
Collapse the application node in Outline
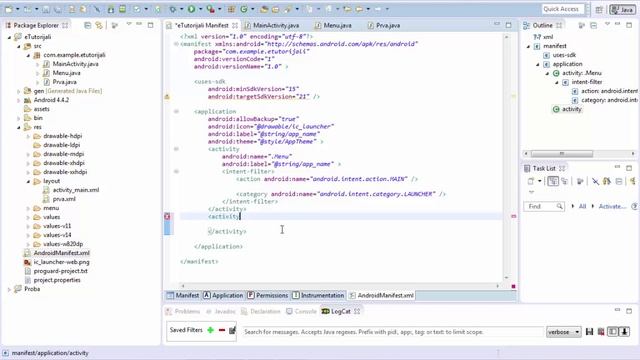(538, 64)
